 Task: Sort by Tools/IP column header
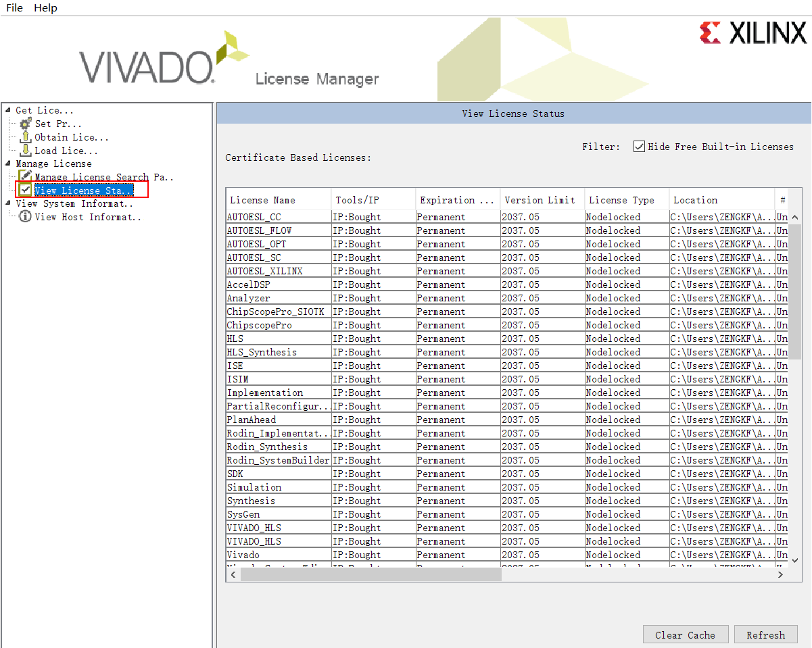tap(373, 200)
